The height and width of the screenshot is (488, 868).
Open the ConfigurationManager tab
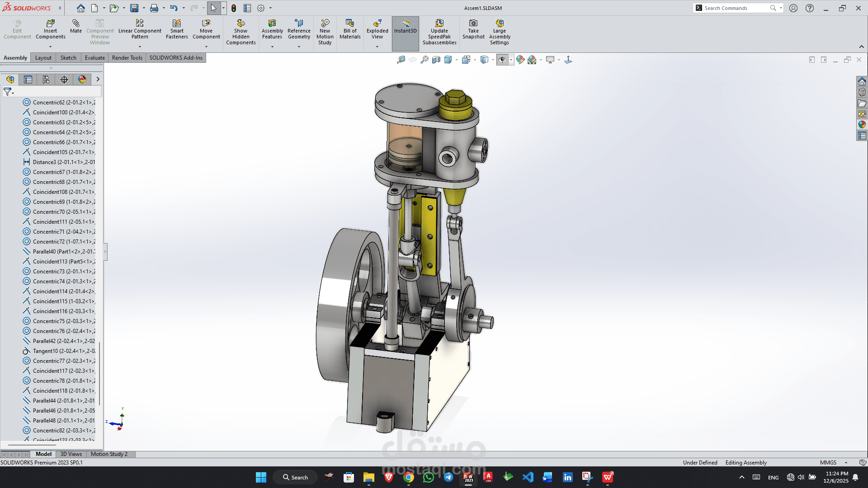46,80
